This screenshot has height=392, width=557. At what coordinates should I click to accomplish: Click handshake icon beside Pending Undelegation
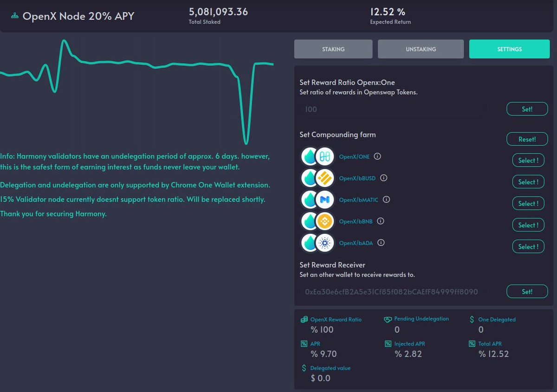click(x=388, y=320)
